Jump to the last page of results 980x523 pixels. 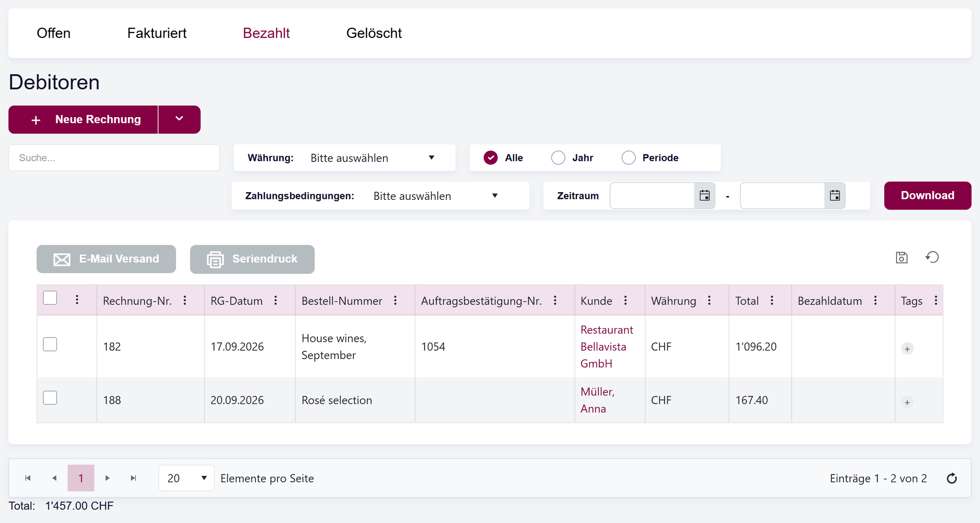pos(133,478)
